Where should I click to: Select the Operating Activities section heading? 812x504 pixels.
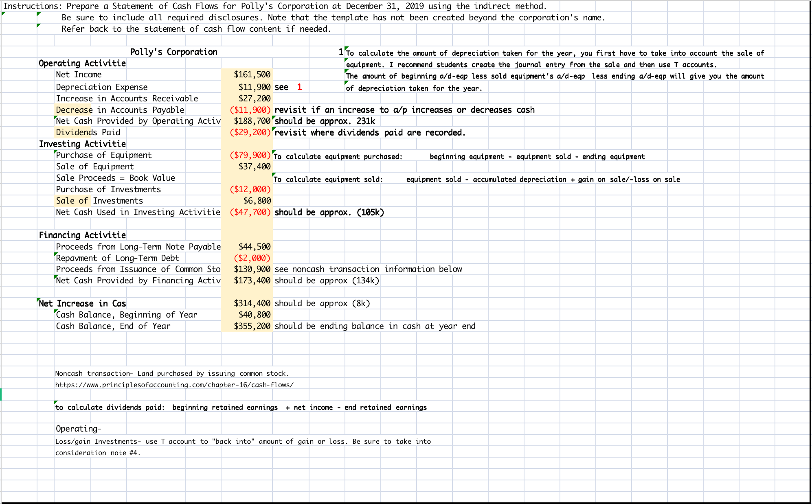(x=81, y=63)
